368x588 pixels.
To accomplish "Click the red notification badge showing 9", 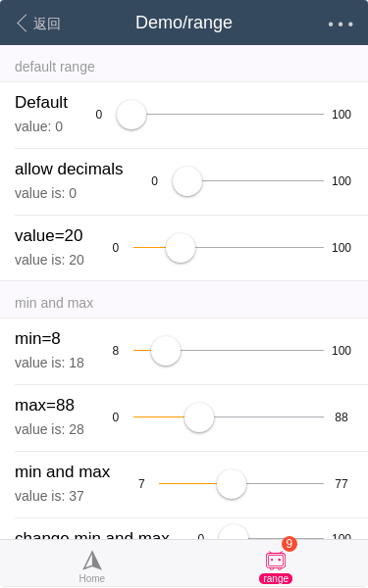I will [x=289, y=543].
